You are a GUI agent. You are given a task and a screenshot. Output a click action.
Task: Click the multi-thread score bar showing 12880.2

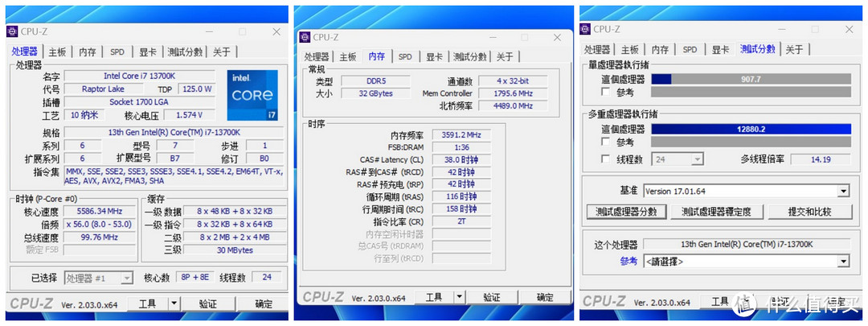point(751,129)
